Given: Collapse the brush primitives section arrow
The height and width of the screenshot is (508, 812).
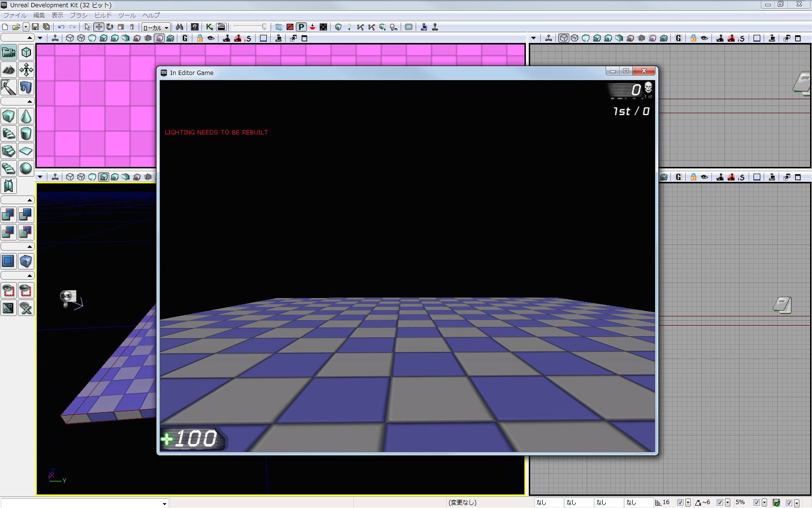Looking at the screenshot, I should click(x=29, y=102).
